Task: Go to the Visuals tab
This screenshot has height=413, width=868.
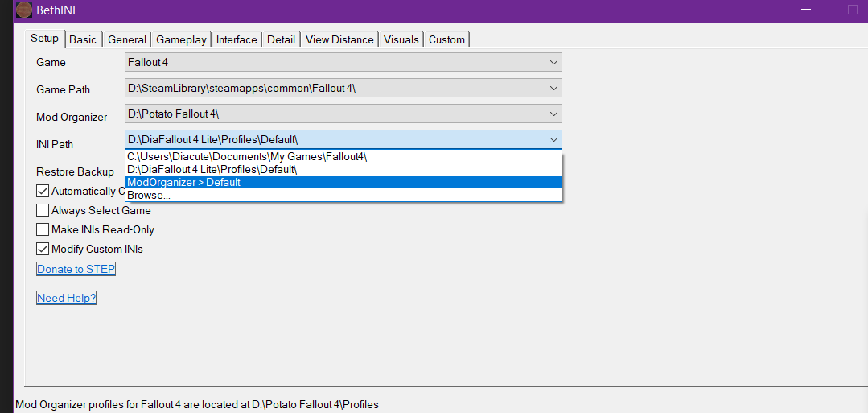Action: point(401,39)
